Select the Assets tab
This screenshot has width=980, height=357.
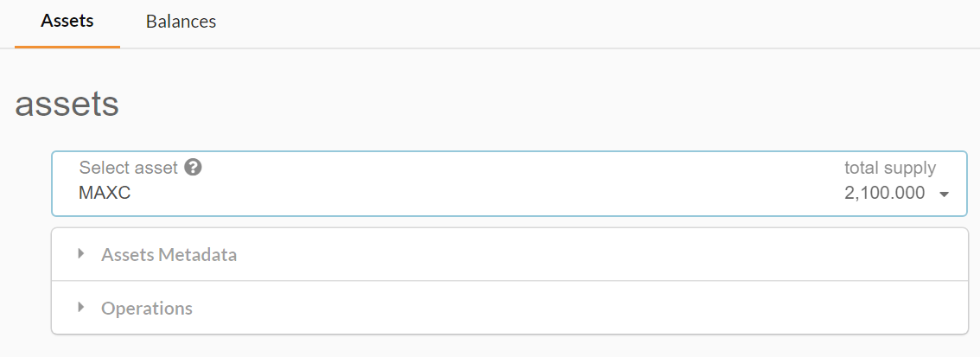[67, 22]
